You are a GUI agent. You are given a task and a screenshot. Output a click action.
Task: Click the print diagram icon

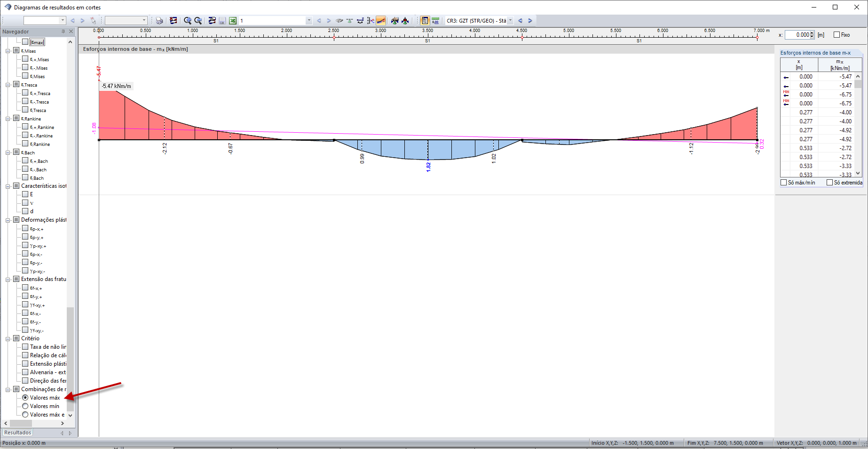tap(159, 21)
